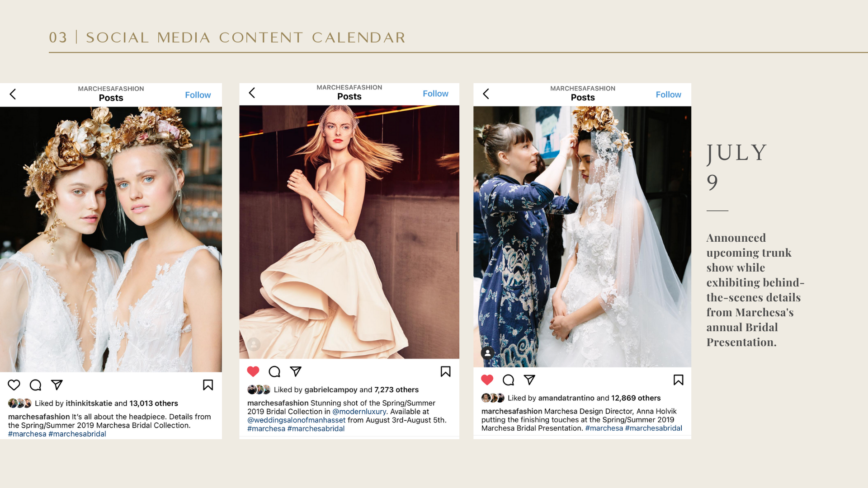
Task: Go back from the gabrielcampoy-liked post
Action: 252,93
